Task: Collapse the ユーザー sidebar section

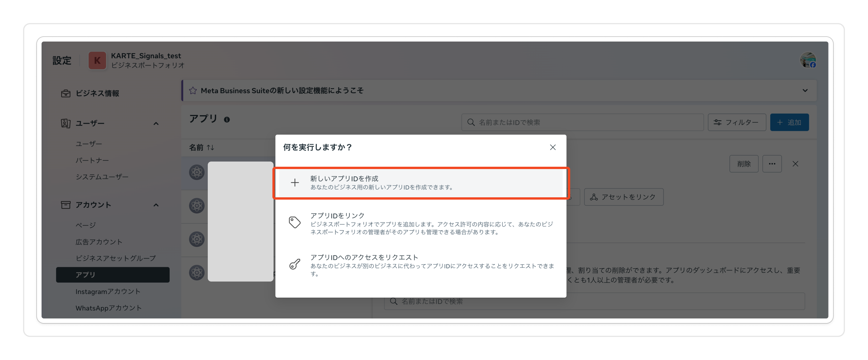Action: (x=156, y=123)
